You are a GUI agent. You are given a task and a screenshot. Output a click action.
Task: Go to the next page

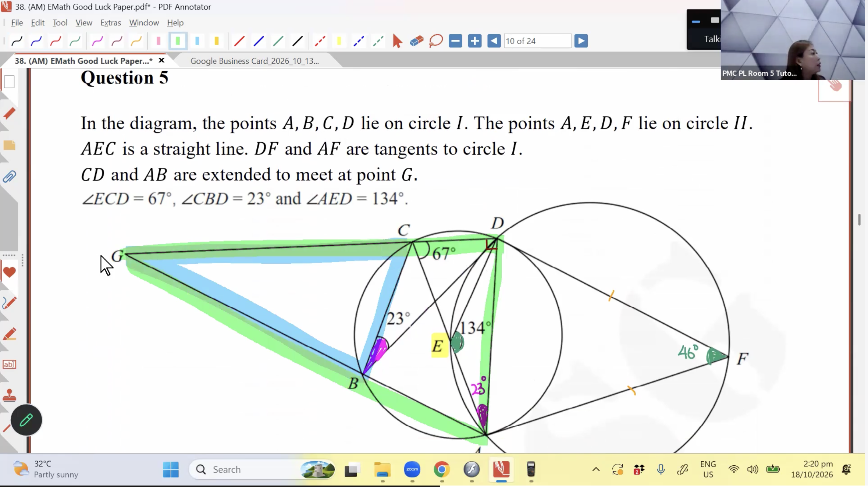click(581, 41)
